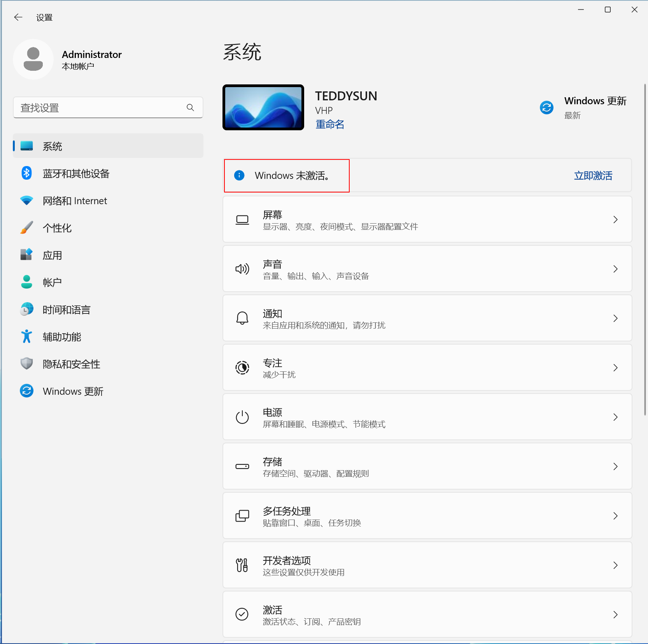Open 存储 settings card
648x644 pixels.
[427, 467]
